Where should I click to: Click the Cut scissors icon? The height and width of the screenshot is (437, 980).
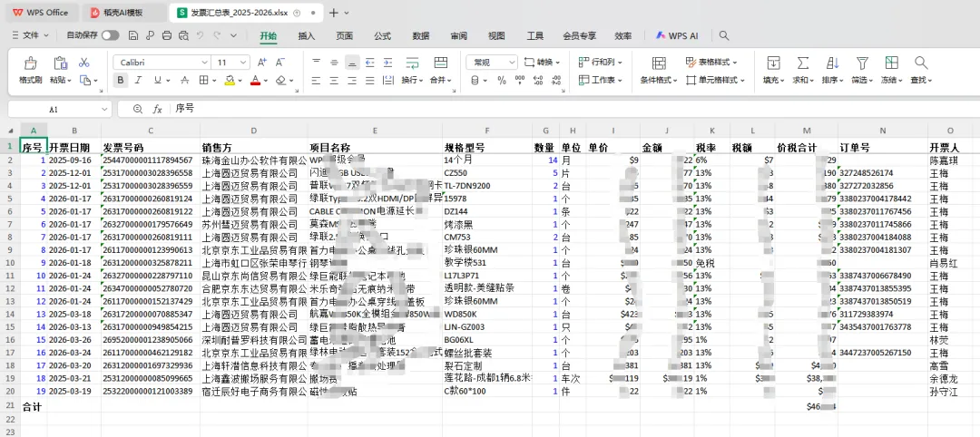point(84,63)
